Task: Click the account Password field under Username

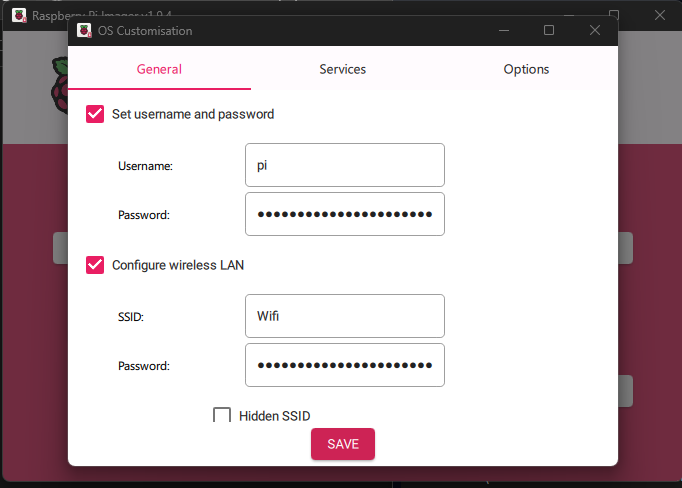Action: coord(345,214)
